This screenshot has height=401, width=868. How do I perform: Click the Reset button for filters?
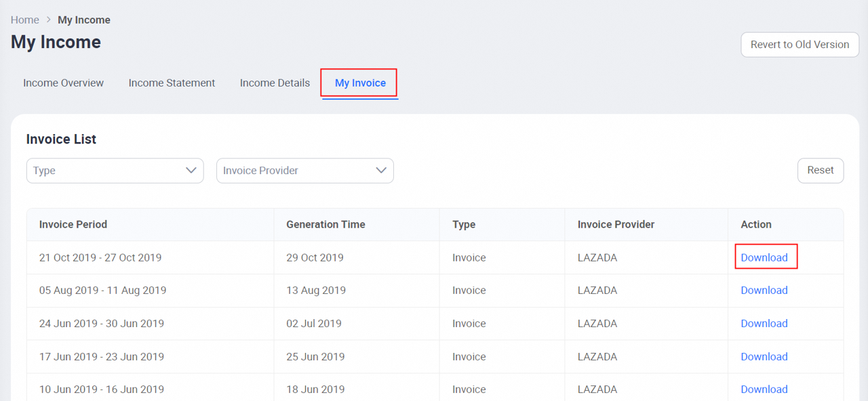point(821,170)
